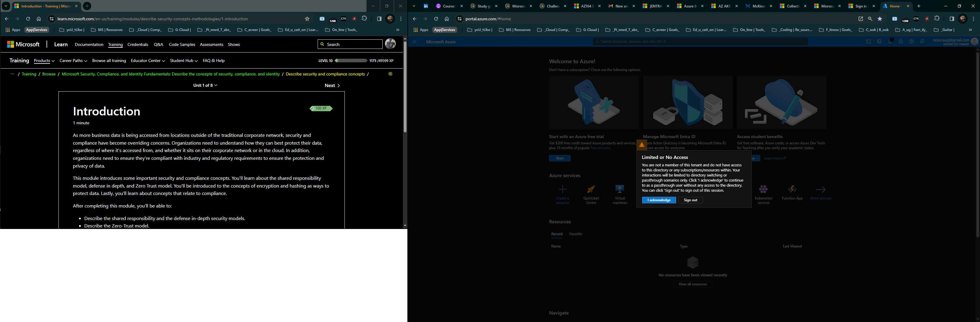
Task: Click I acknowledge in the Azure dialog
Action: point(659,200)
